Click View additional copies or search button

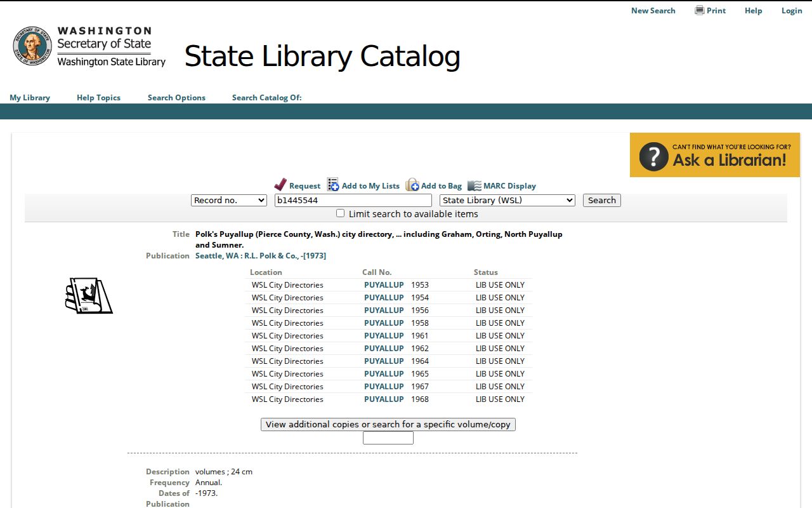pyautogui.click(x=388, y=424)
